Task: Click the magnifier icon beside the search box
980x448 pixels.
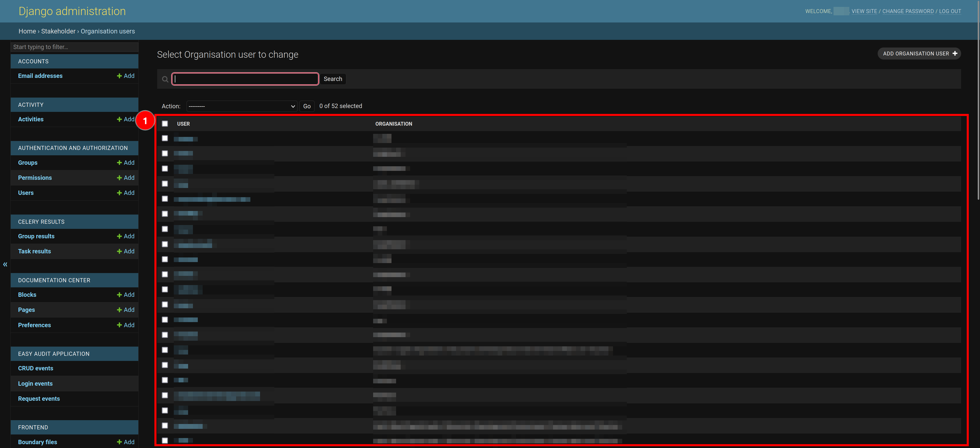Action: [x=165, y=79]
